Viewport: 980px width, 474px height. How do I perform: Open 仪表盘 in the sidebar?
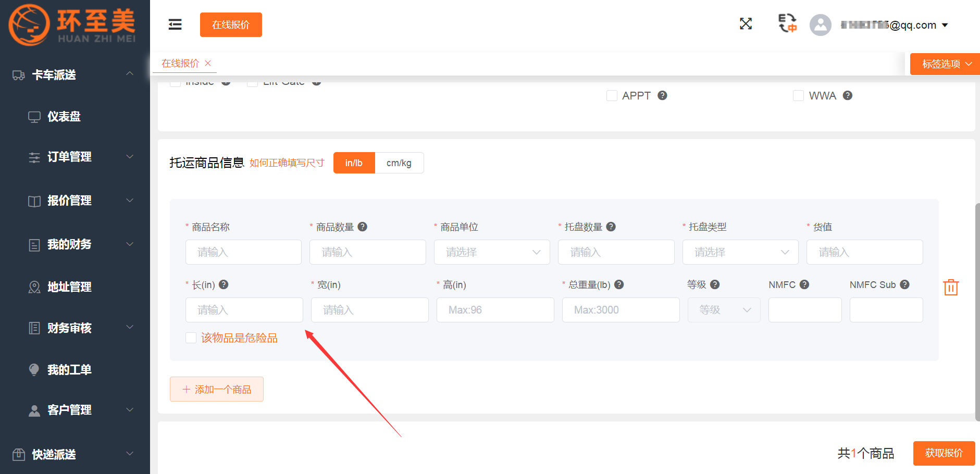[x=64, y=117]
